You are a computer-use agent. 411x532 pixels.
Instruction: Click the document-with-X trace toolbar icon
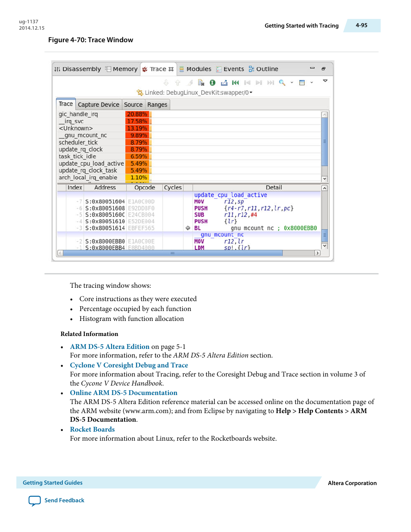pos(201,83)
